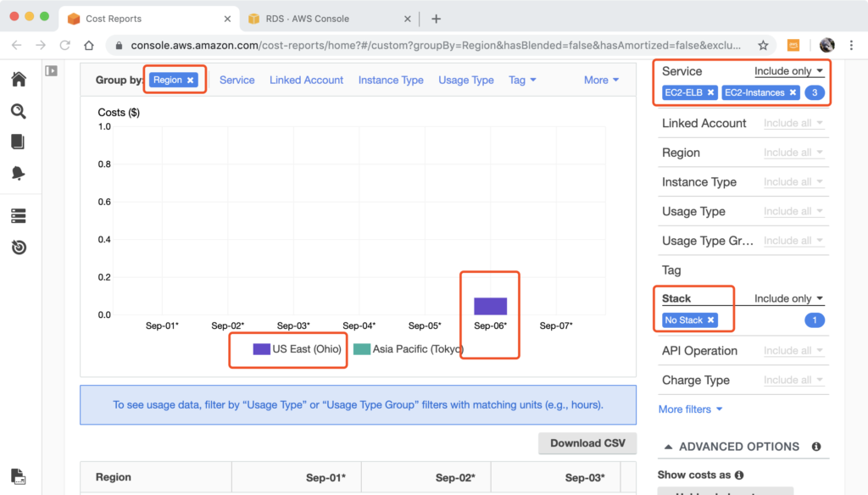This screenshot has height=495, width=868.
Task: Open the reports book icon in sidebar
Action: (19, 142)
